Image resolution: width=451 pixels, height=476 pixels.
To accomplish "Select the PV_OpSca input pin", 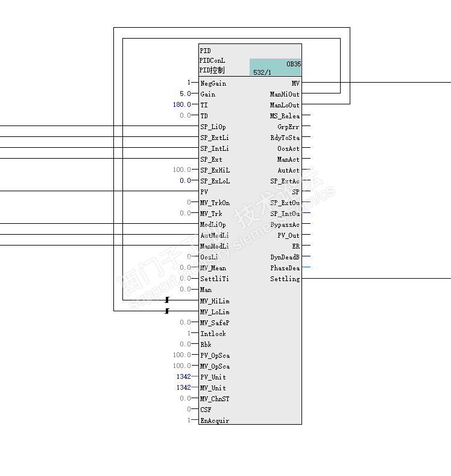I will coord(215,355).
